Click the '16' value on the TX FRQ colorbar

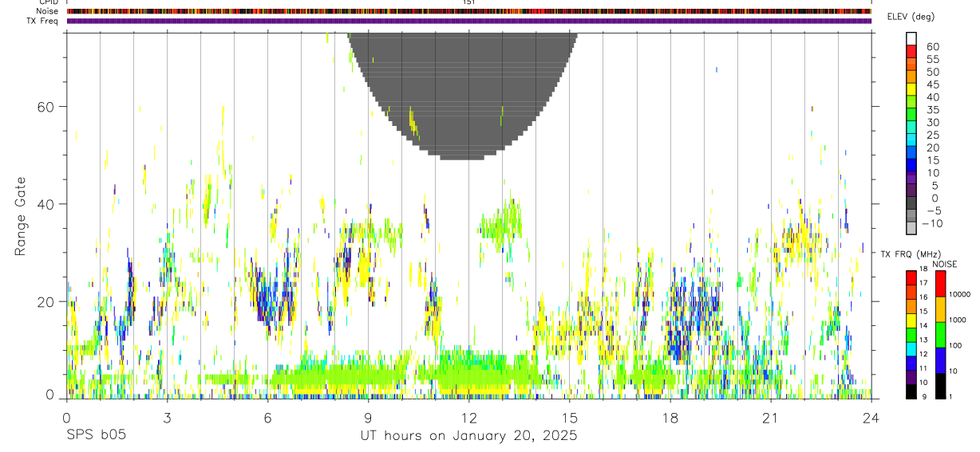pos(923,297)
